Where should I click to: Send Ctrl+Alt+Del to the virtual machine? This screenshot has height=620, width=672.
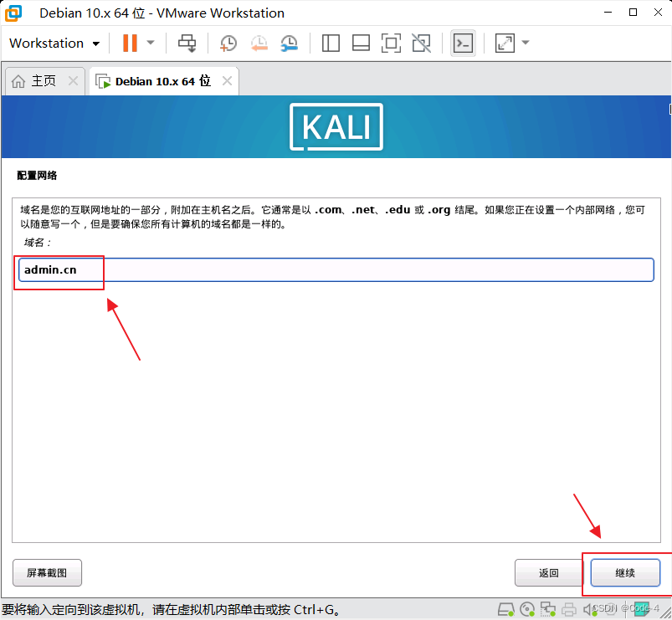click(187, 43)
